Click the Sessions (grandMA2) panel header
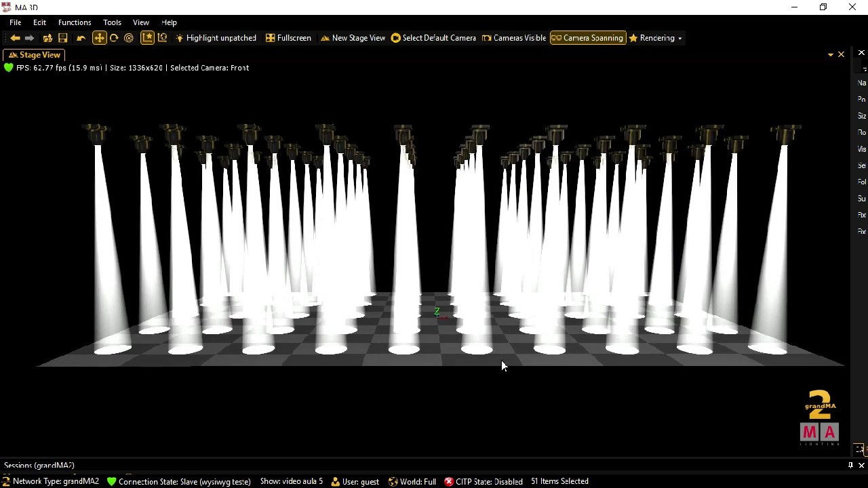868x488 pixels. click(x=39, y=466)
